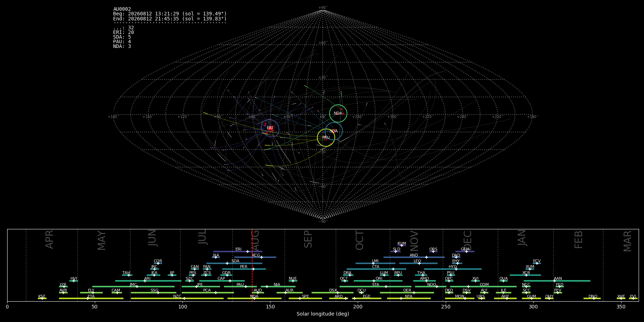644x322 pixels.
Task: Click the PAU activity bar in timeline
Action: (x=240, y=287)
